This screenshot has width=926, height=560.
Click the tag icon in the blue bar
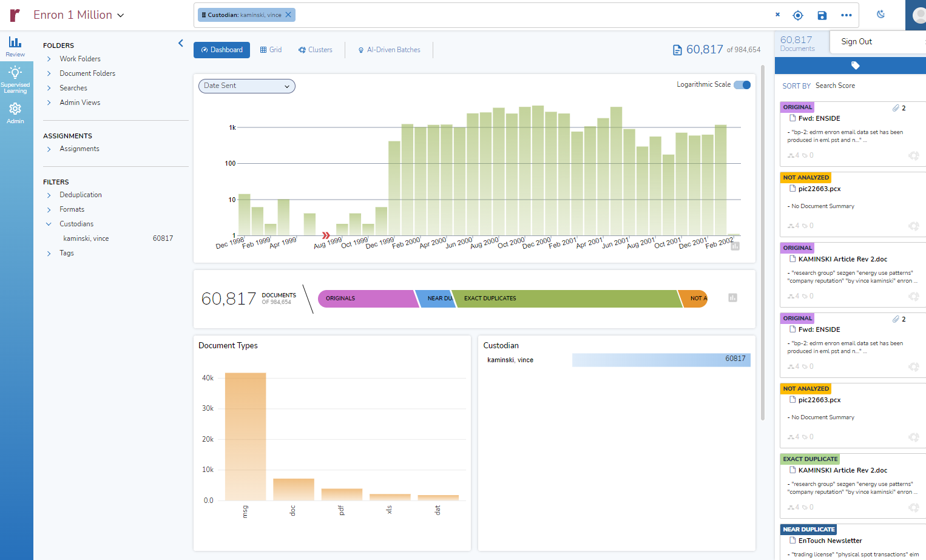click(855, 65)
